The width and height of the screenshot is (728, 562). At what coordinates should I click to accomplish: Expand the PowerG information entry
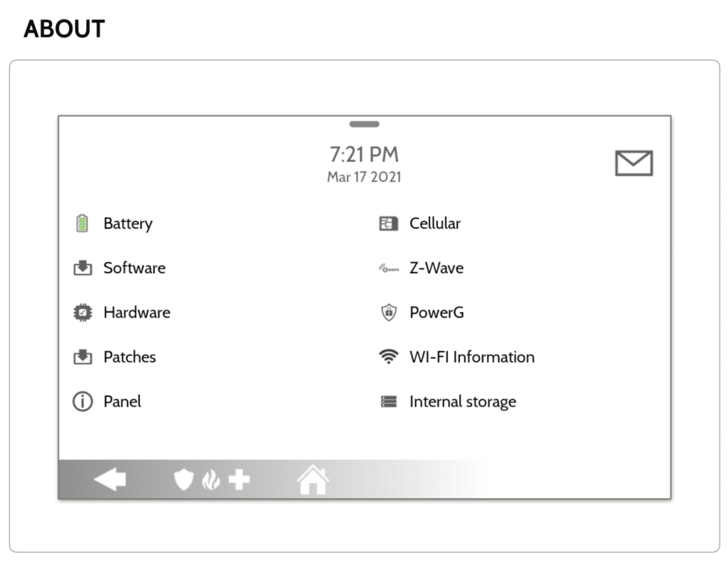(x=437, y=312)
